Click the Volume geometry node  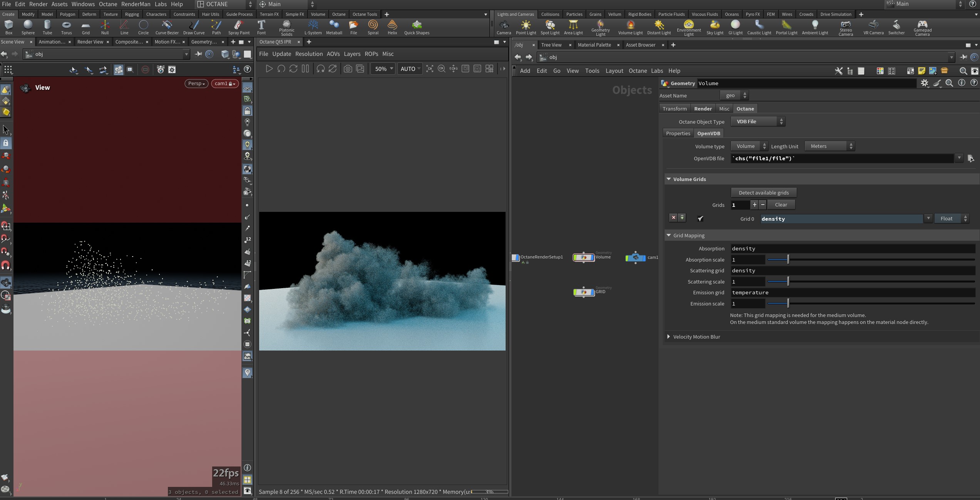pos(583,257)
